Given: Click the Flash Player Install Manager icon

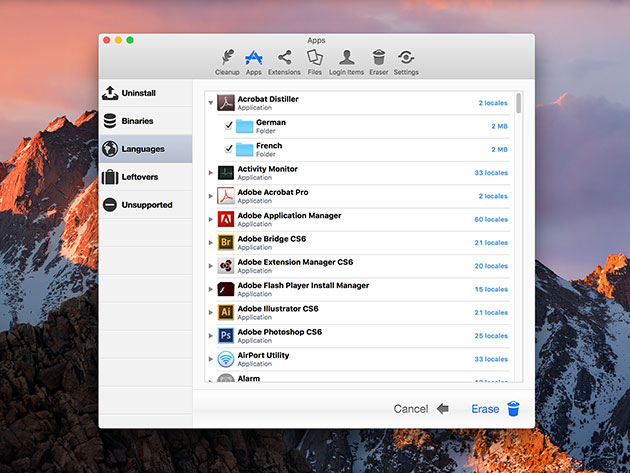Looking at the screenshot, I should (x=226, y=289).
